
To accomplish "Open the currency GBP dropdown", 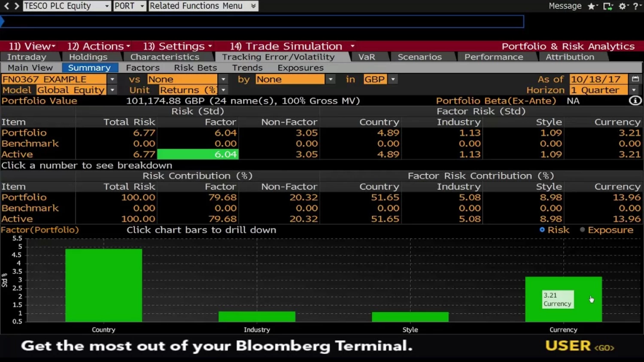I will pos(393,79).
